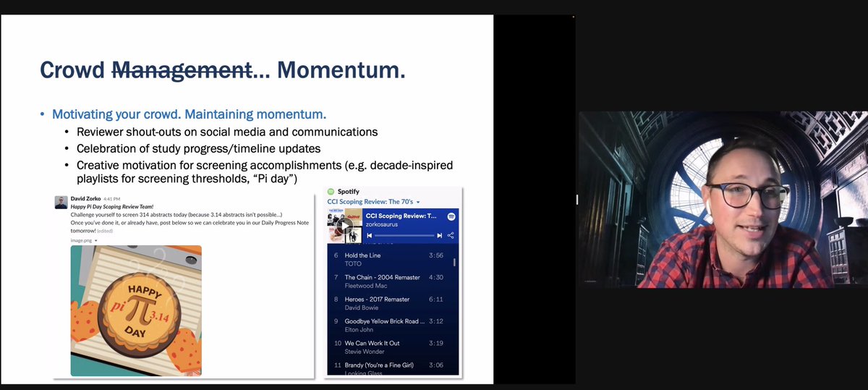Viewport: 868px width, 390px height.
Task: Play the CCI Scoping Review playlist
Action: tap(345, 226)
